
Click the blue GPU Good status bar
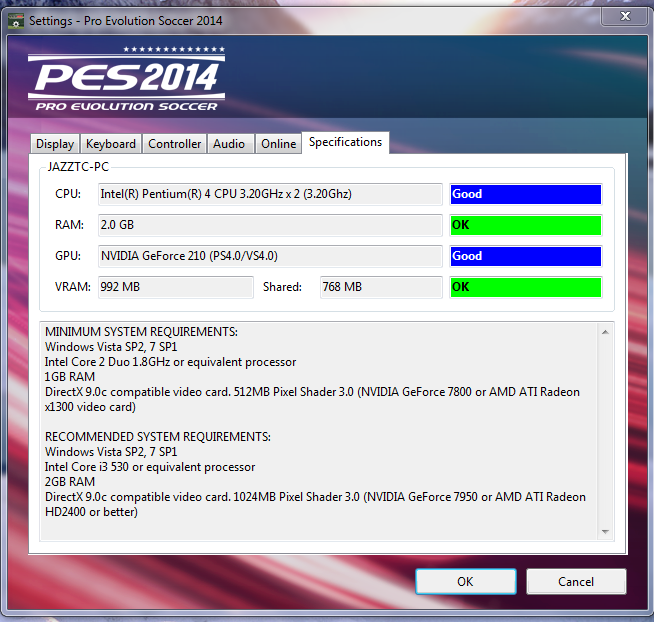[x=525, y=256]
